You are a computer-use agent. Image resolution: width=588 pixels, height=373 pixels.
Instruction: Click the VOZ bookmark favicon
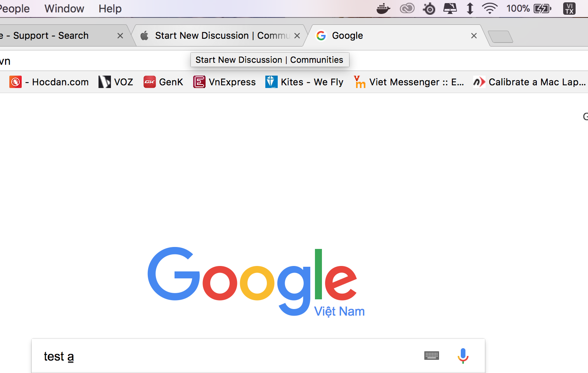(105, 82)
